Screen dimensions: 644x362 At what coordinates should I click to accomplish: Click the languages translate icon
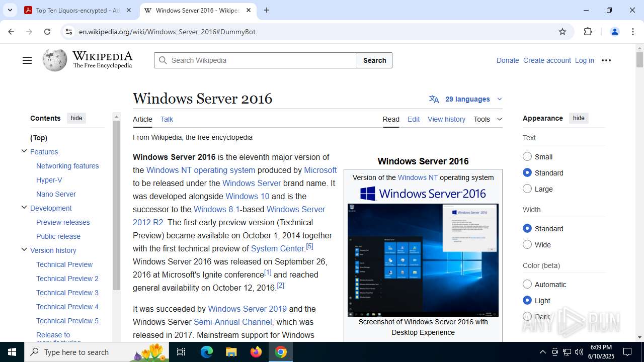tap(434, 99)
